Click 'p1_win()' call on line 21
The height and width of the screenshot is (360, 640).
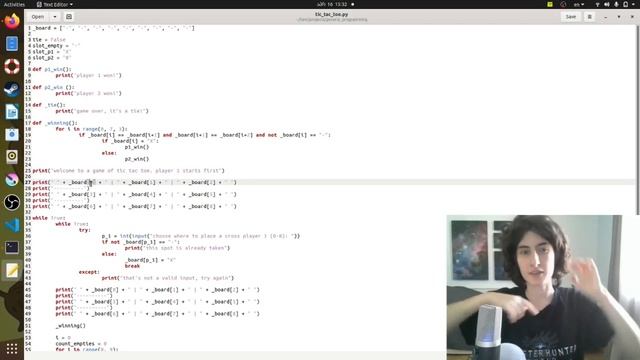(x=137, y=147)
